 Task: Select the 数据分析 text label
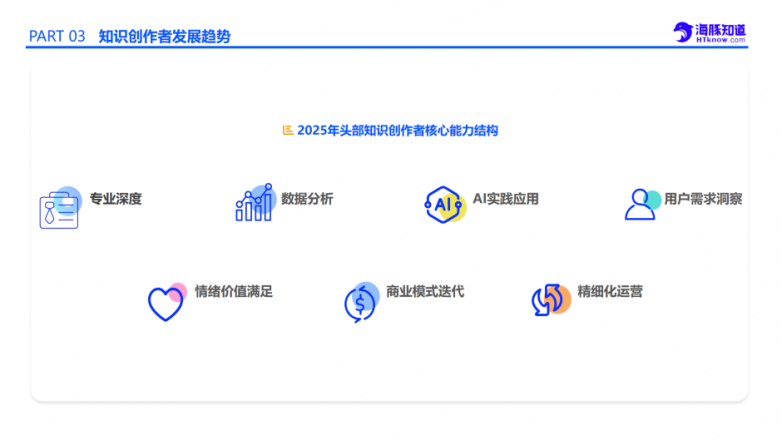307,199
